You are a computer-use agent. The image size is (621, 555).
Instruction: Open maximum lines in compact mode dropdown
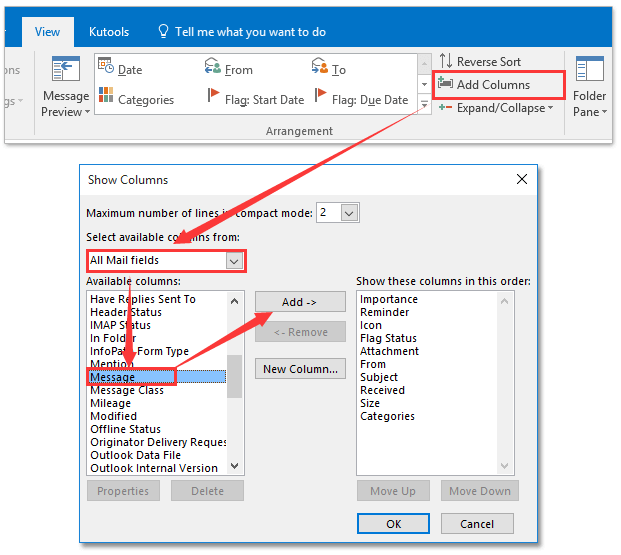click(349, 213)
